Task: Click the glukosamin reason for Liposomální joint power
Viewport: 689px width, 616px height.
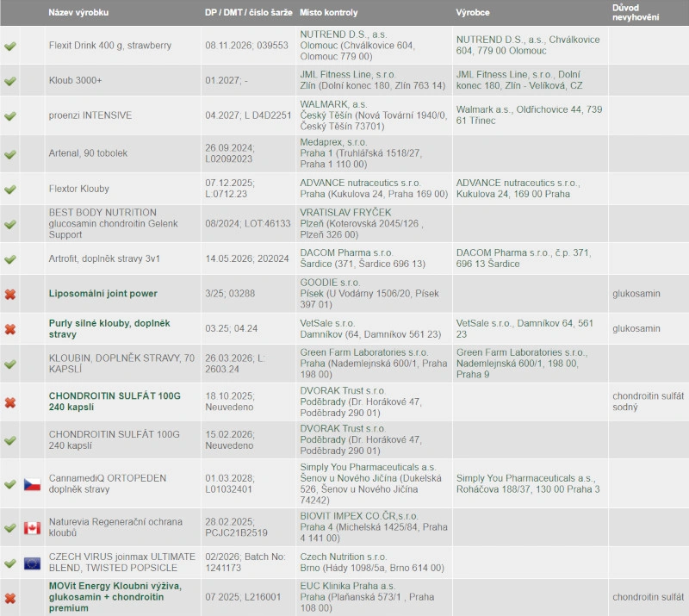Action: click(636, 293)
